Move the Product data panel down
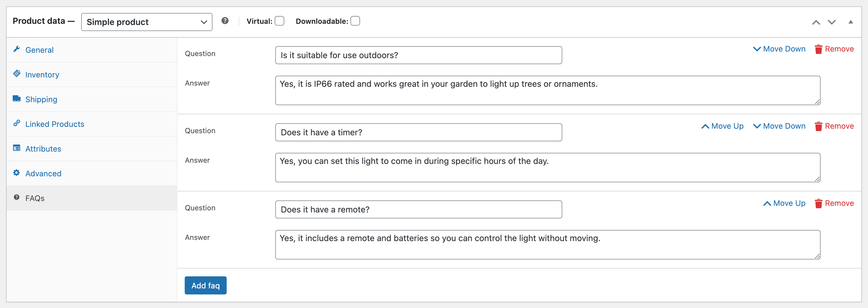This screenshot has height=308, width=868. [x=831, y=22]
